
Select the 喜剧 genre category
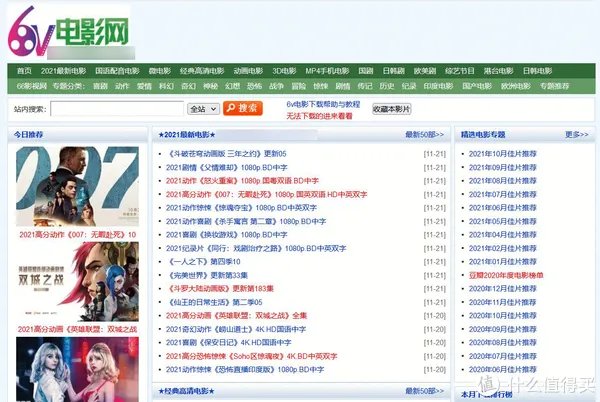pyautogui.click(x=100, y=86)
